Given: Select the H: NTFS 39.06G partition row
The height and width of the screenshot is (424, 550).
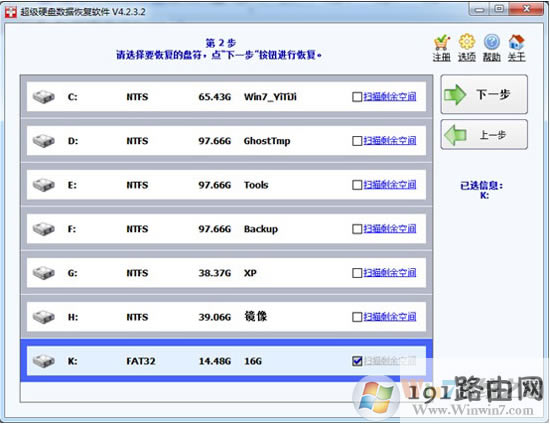Looking at the screenshot, I should tap(226, 317).
